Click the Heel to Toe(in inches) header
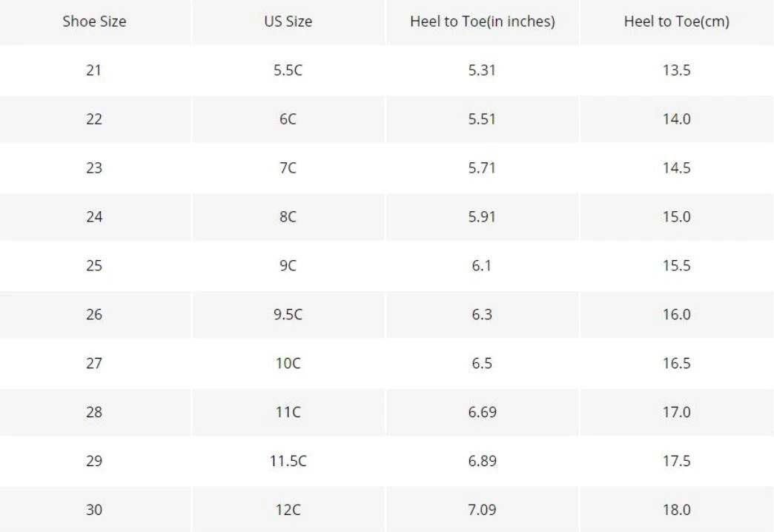The height and width of the screenshot is (532, 774). click(x=482, y=21)
